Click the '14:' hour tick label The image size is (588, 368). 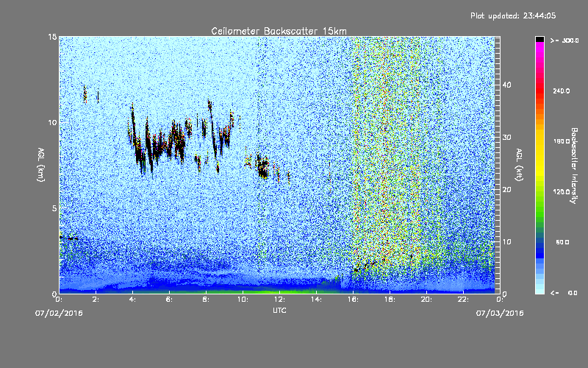[317, 299]
